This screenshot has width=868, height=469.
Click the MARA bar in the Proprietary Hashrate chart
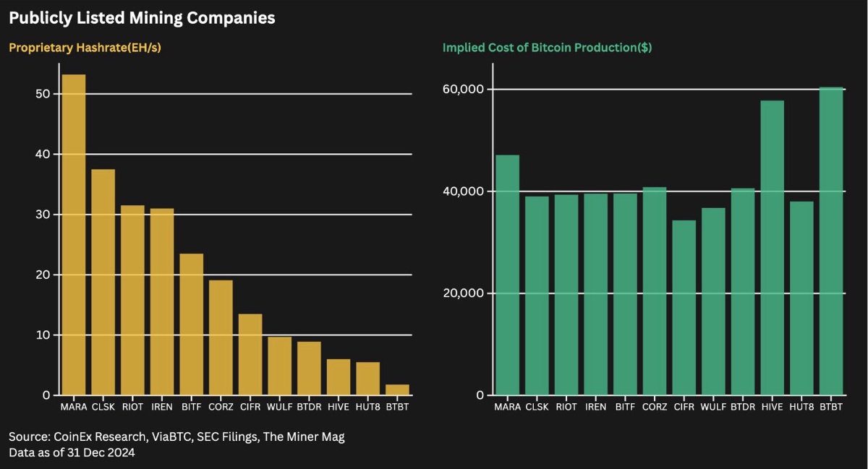click(74, 235)
